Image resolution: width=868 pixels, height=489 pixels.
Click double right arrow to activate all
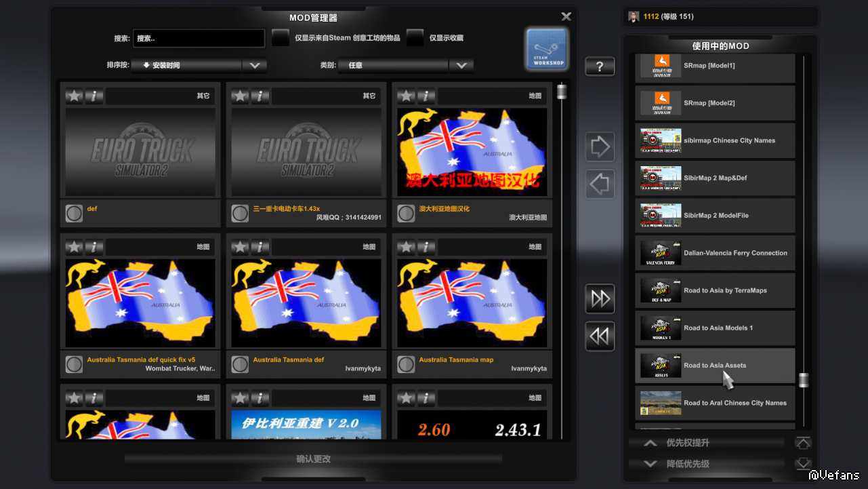coord(600,298)
